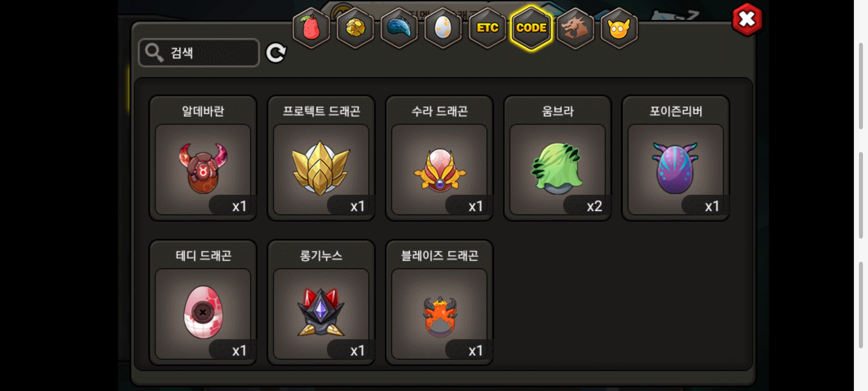Click the refresh arrow beside search

click(x=276, y=53)
